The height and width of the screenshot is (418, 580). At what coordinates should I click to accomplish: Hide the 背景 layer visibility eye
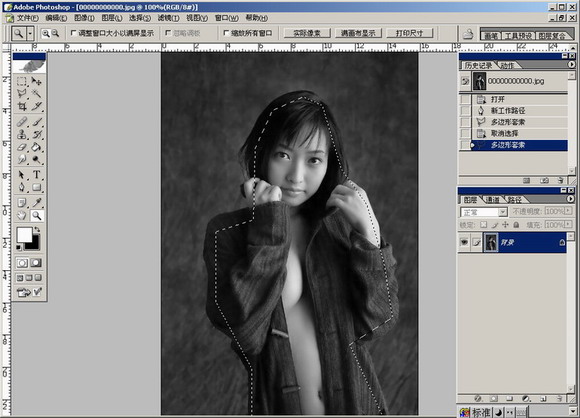point(464,242)
